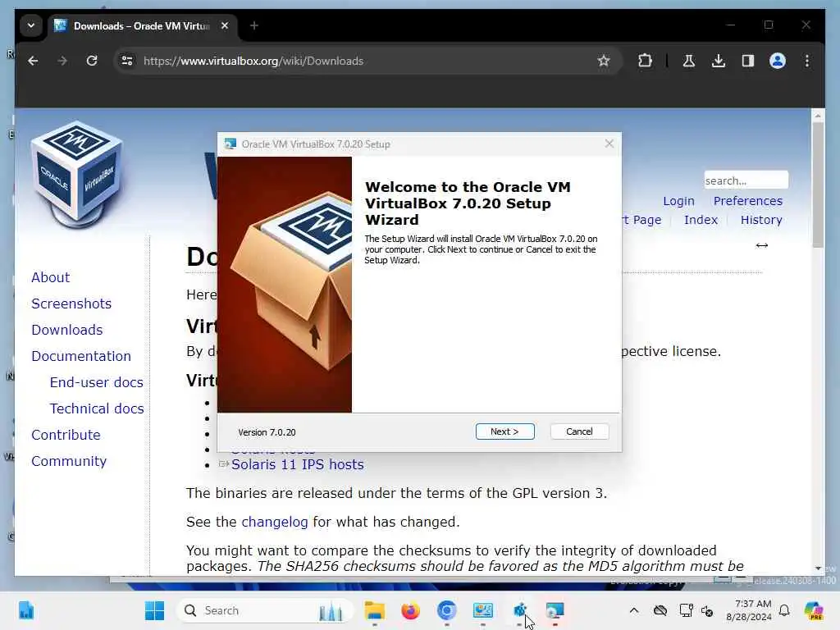Select the Downloads – Oracle VM VirtualBox tab
This screenshot has height=630, width=840.
[x=142, y=25]
